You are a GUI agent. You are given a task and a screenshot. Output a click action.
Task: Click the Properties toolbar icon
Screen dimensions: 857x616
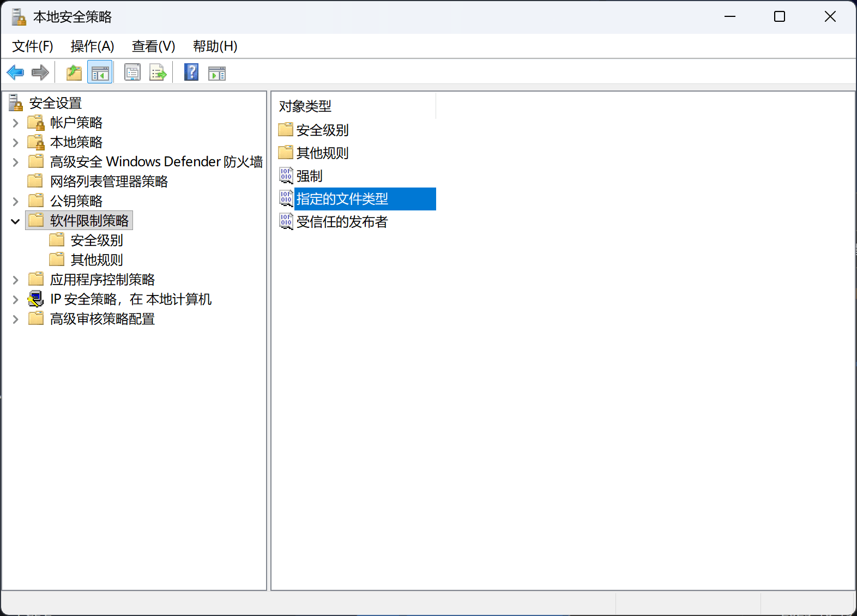coord(132,73)
